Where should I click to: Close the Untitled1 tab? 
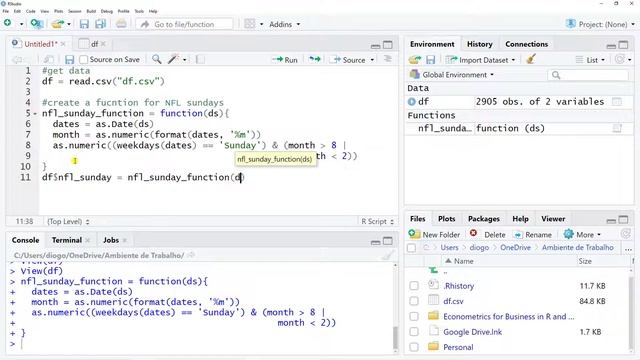coord(63,44)
